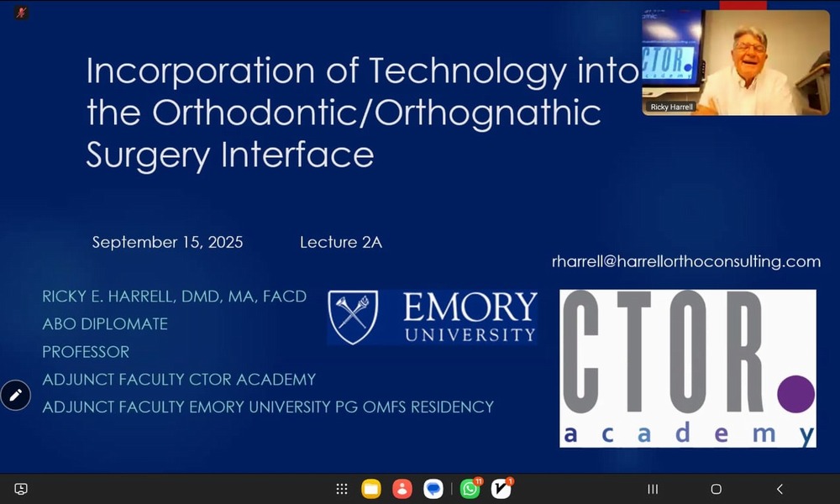Click the CTOR academy logo on slide
The height and width of the screenshot is (504, 840).
(x=687, y=368)
